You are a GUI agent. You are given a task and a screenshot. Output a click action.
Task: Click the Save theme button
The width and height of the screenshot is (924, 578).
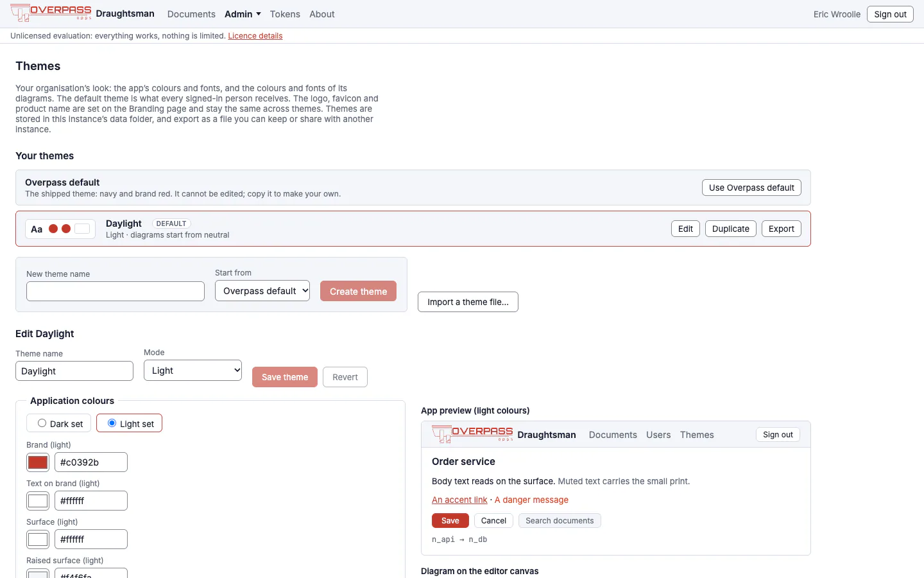[285, 377]
